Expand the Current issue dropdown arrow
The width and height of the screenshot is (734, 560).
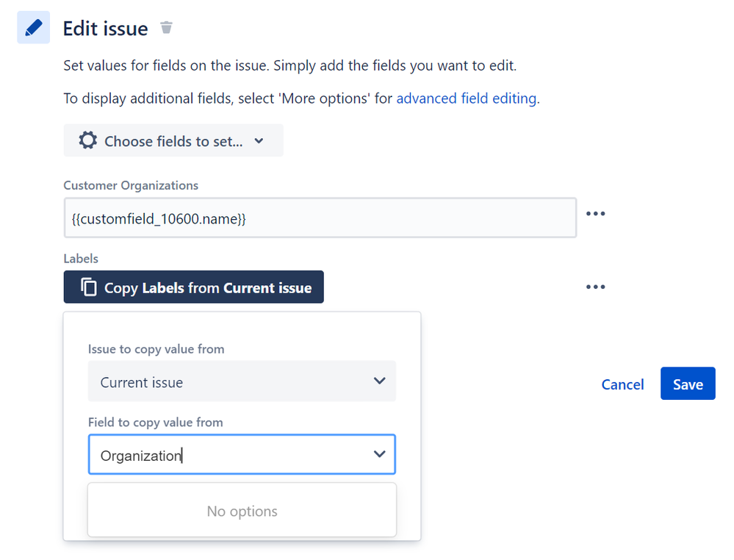point(379,381)
